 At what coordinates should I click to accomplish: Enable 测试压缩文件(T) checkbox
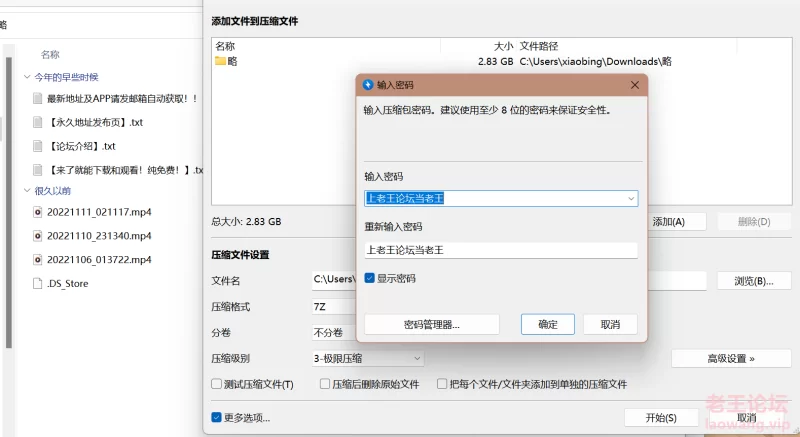(x=216, y=384)
